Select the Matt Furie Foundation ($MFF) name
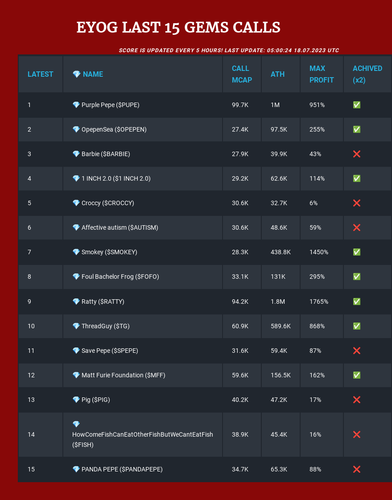This screenshot has width=392, height=500. (123, 375)
